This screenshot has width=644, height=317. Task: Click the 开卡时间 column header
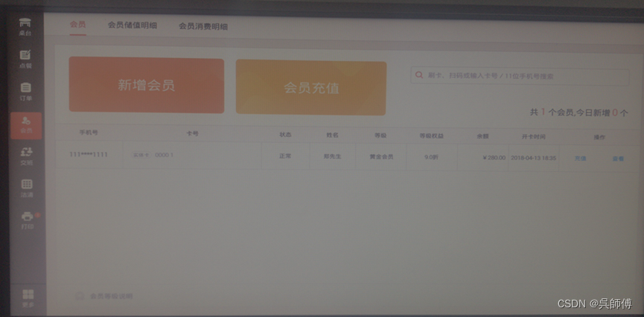pos(534,137)
